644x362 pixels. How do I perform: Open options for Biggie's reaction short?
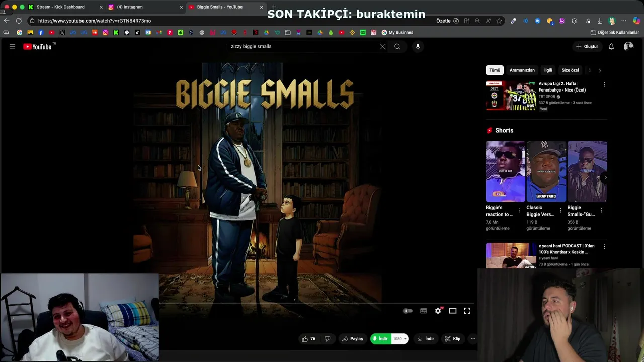(x=520, y=210)
